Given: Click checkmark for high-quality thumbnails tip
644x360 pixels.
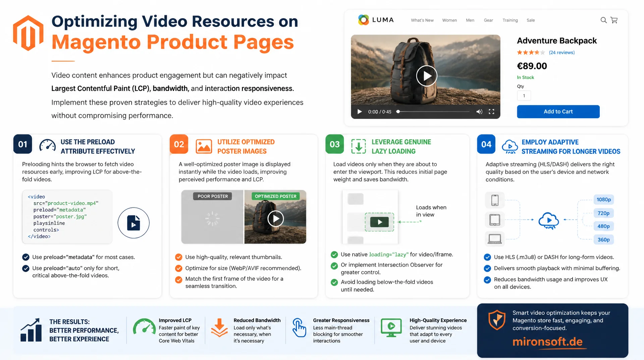Looking at the screenshot, I should (179, 257).
